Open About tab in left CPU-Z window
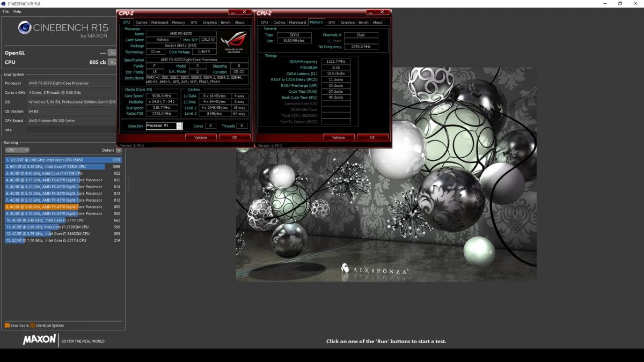 [x=240, y=23]
